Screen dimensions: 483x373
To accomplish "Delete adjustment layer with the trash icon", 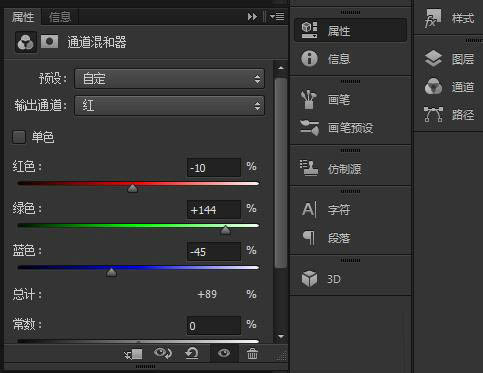I will pos(252,354).
